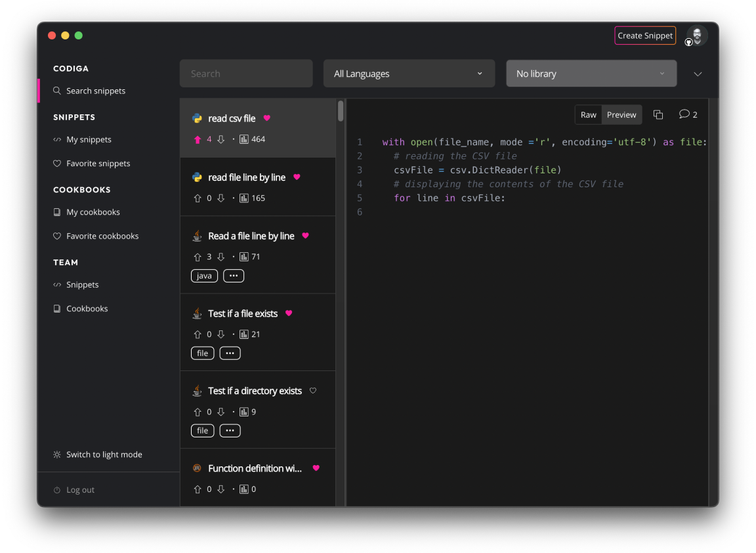Unfavorite the "read csv file" snippet heart
This screenshot has width=756, height=553.
coord(266,118)
